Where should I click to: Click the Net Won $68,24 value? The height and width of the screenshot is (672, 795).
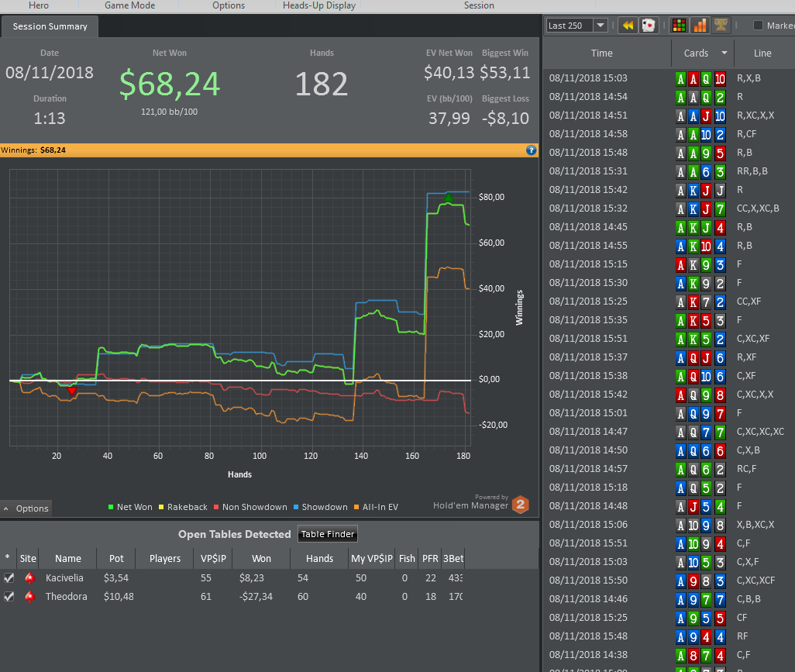[x=170, y=84]
